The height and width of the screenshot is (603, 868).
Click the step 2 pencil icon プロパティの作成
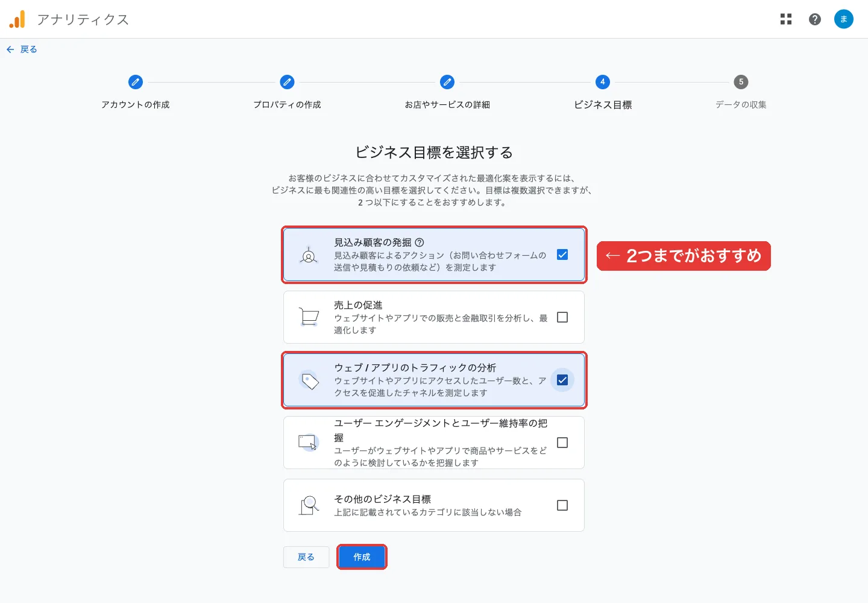287,82
